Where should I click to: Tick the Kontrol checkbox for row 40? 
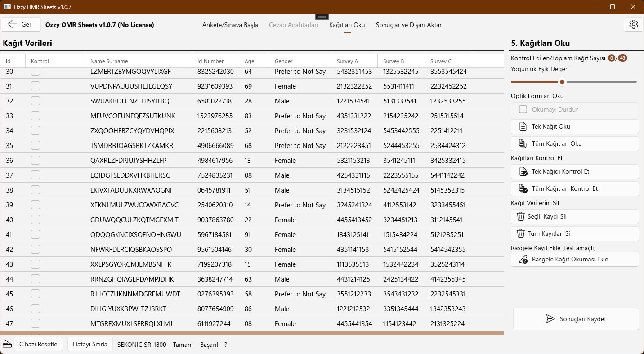click(36, 220)
